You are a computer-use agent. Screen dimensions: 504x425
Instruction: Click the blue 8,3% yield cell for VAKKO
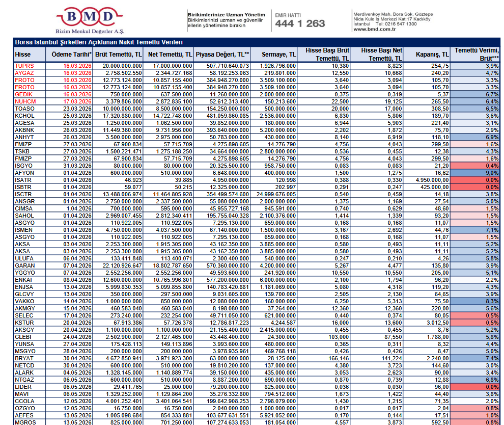click(x=475, y=301)
